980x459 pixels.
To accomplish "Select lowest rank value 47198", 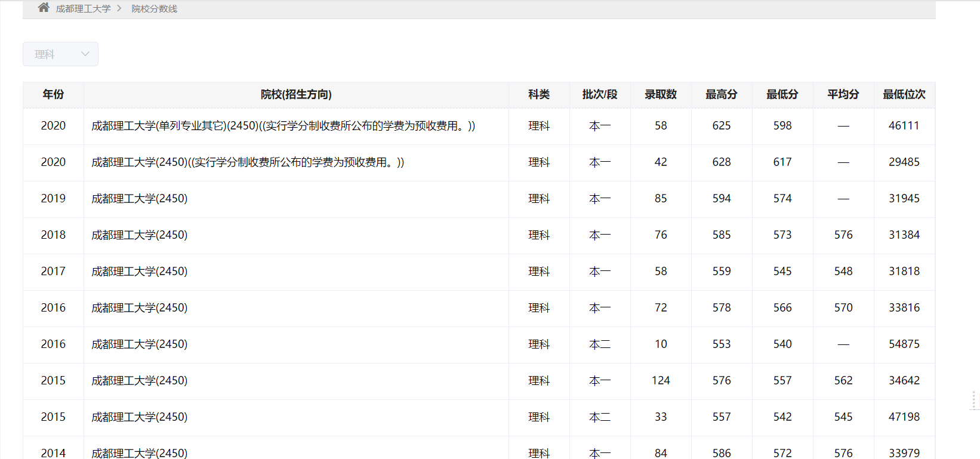I will click(x=904, y=417).
